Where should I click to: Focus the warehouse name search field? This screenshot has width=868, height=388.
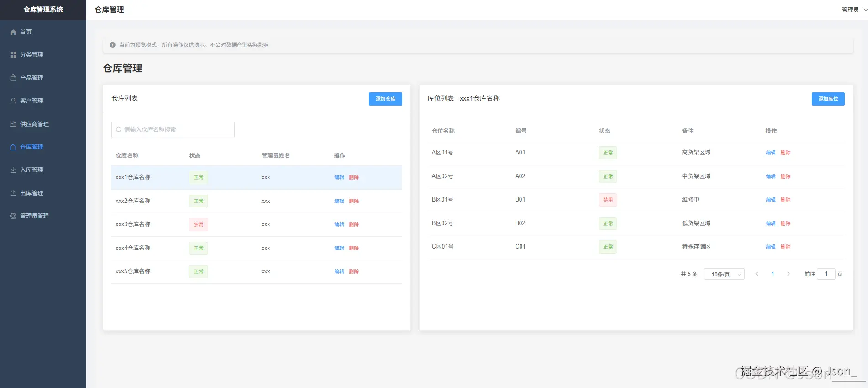click(173, 130)
